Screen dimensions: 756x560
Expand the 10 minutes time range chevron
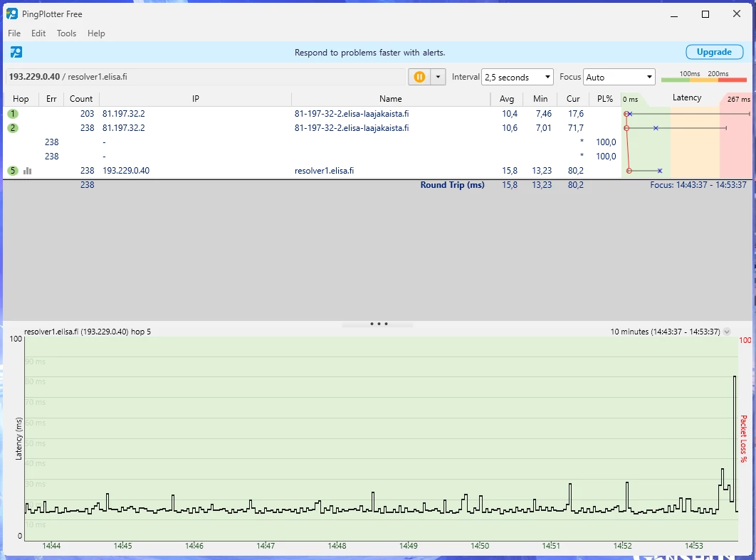point(727,332)
